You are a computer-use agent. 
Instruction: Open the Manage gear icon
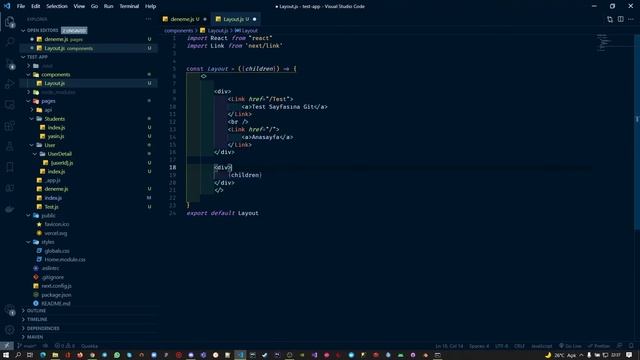(x=10, y=330)
